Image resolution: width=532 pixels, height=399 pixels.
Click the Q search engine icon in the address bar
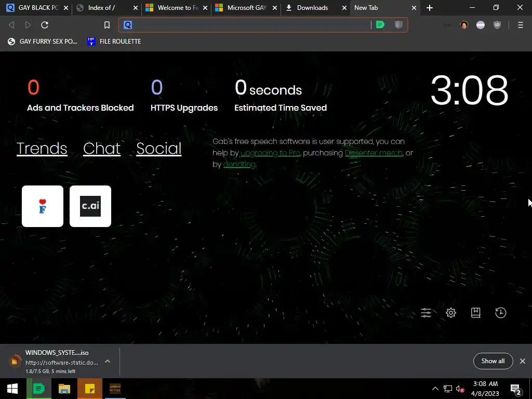128,25
